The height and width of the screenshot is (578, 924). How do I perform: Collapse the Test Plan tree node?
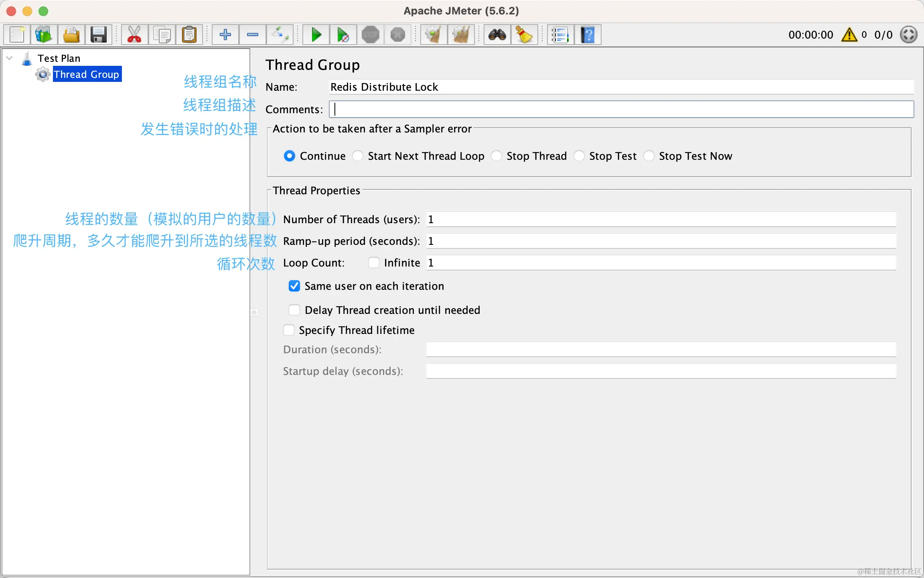[10, 58]
